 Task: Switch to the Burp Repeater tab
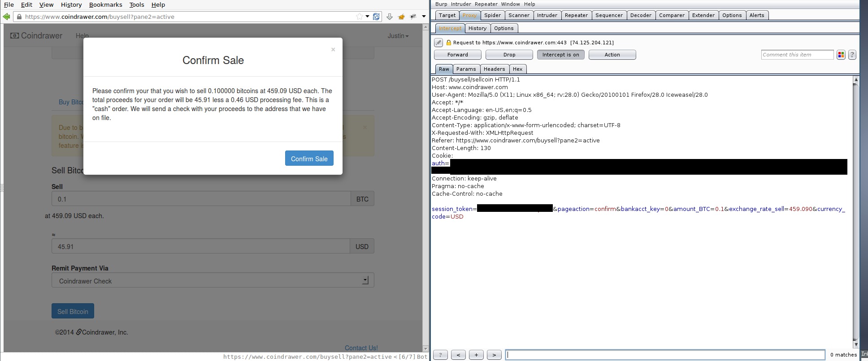pos(576,15)
